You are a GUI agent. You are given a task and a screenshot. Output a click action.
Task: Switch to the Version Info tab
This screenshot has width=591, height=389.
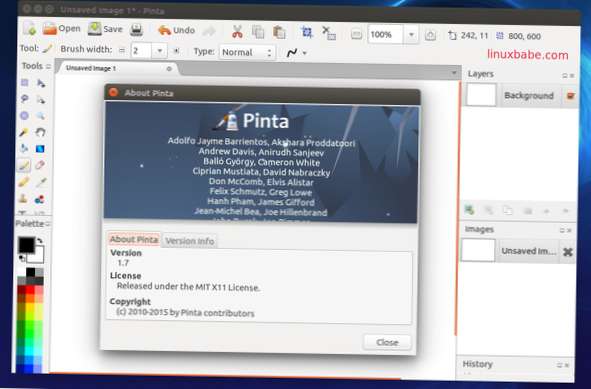click(190, 241)
